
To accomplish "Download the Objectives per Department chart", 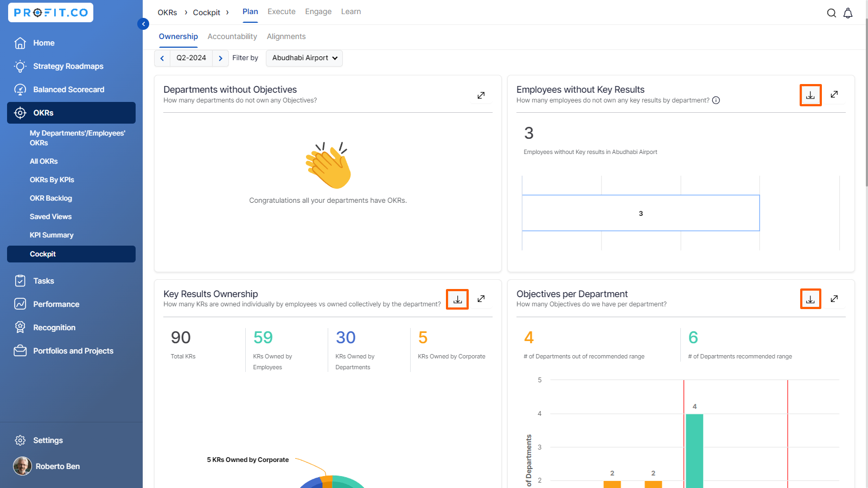I will [x=810, y=299].
